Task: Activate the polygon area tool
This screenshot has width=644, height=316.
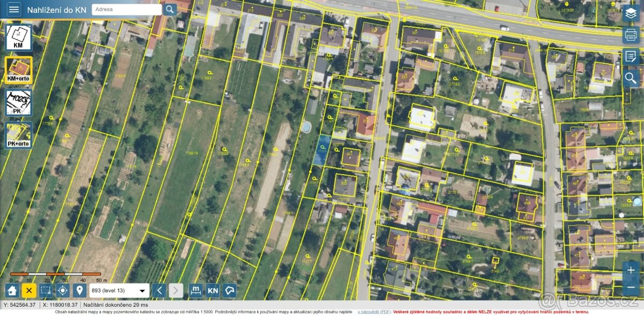Action: [230, 291]
